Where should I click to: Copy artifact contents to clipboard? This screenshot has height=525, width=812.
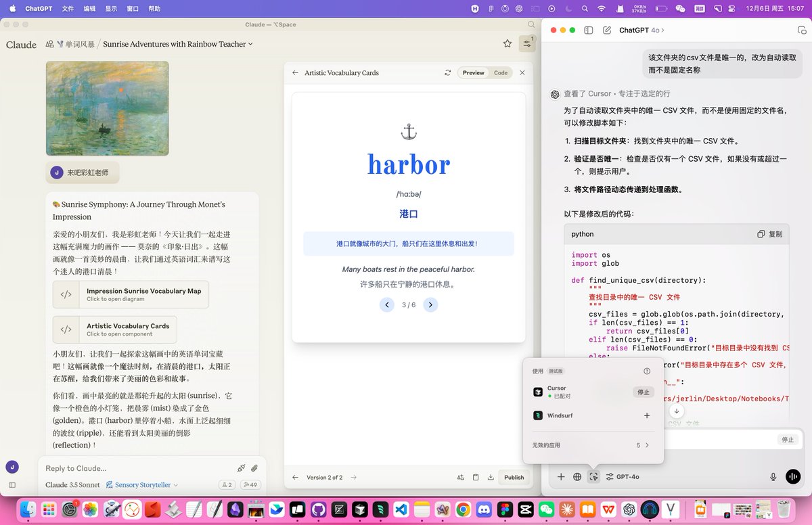tap(476, 477)
